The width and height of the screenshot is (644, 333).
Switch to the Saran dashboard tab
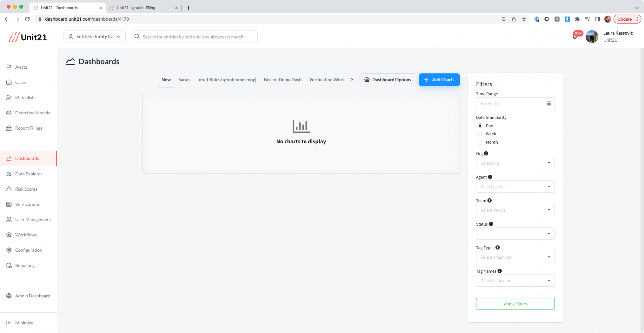point(184,80)
